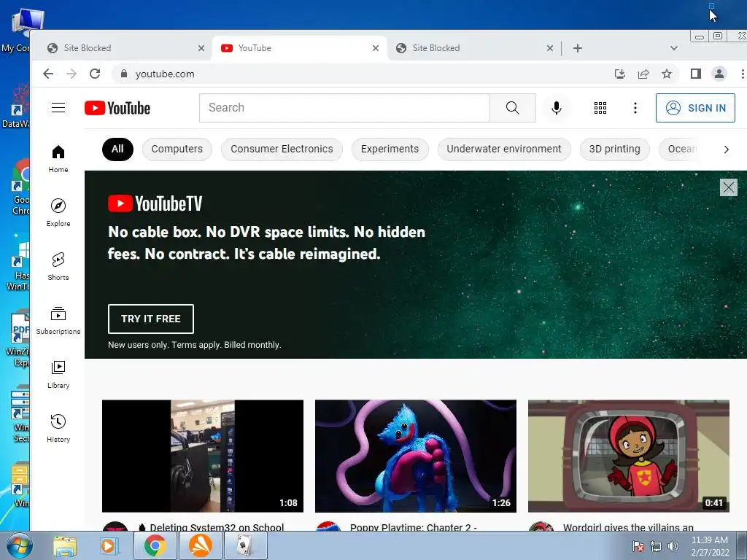Open Explore in sidebar
Viewport: 747px width, 560px height.
tap(58, 213)
